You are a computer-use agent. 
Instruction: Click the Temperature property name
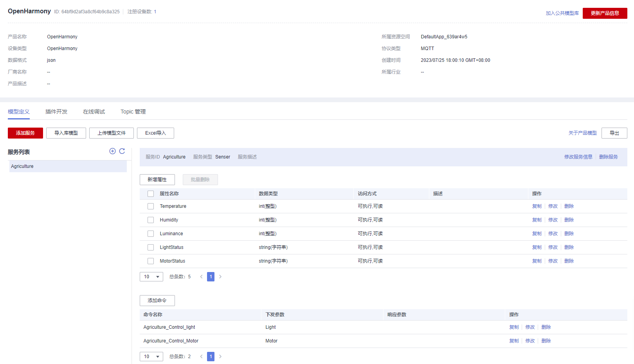(x=173, y=206)
